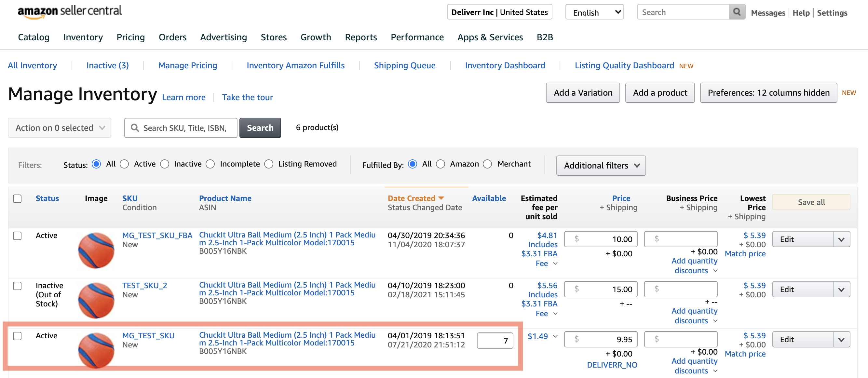This screenshot has width=868, height=378.
Task: Open the Action on 0 selected dropdown
Action: pos(60,128)
